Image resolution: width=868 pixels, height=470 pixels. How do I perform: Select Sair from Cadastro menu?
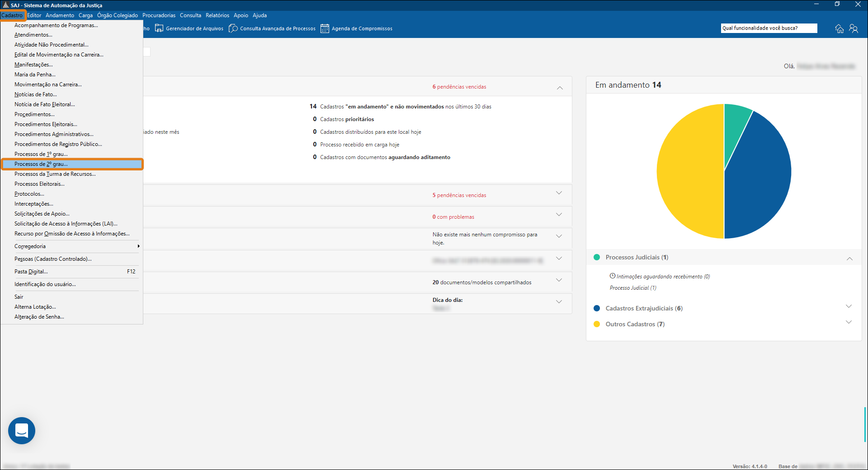click(72, 297)
